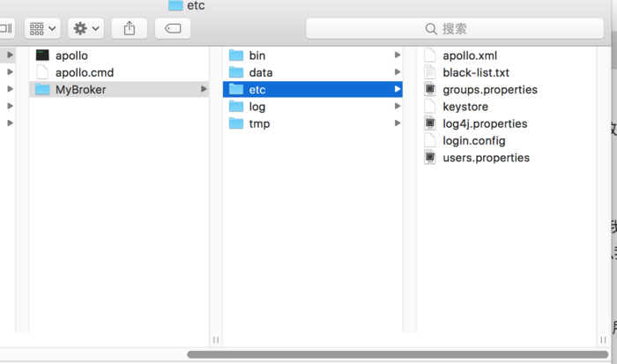The image size is (617, 364).
Task: Expand the log folder arrow
Action: (398, 107)
